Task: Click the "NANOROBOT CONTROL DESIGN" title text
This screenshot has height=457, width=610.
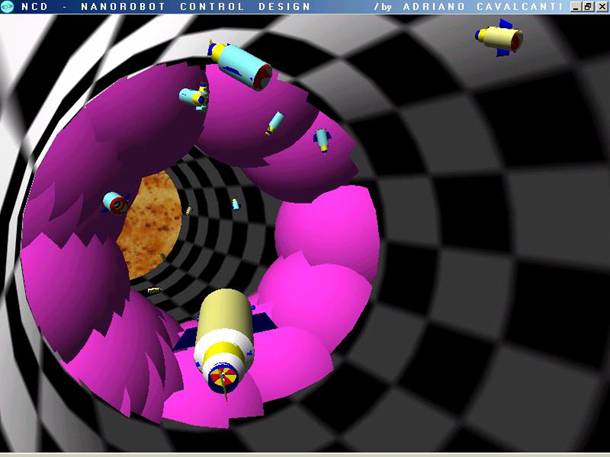Action: coord(196,7)
